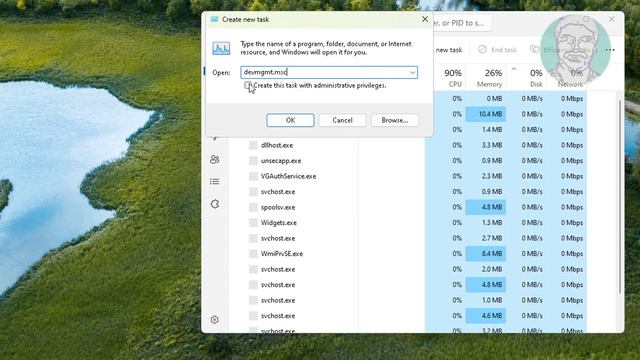Open Task Manager Settings gear
The image size is (640, 360).
pyautogui.click(x=215, y=320)
